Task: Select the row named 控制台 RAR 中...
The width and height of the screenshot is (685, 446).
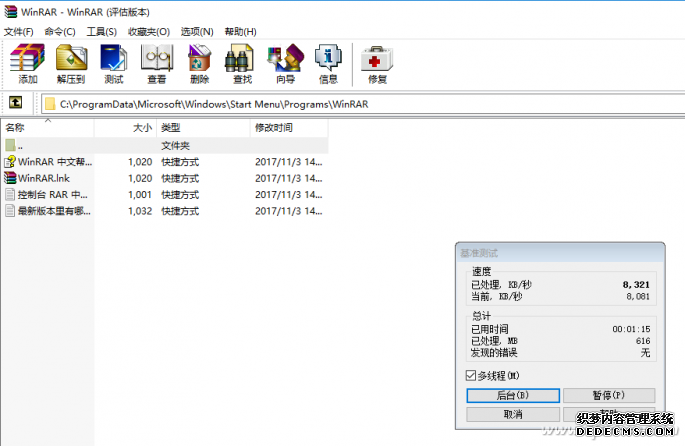Action: (165, 194)
